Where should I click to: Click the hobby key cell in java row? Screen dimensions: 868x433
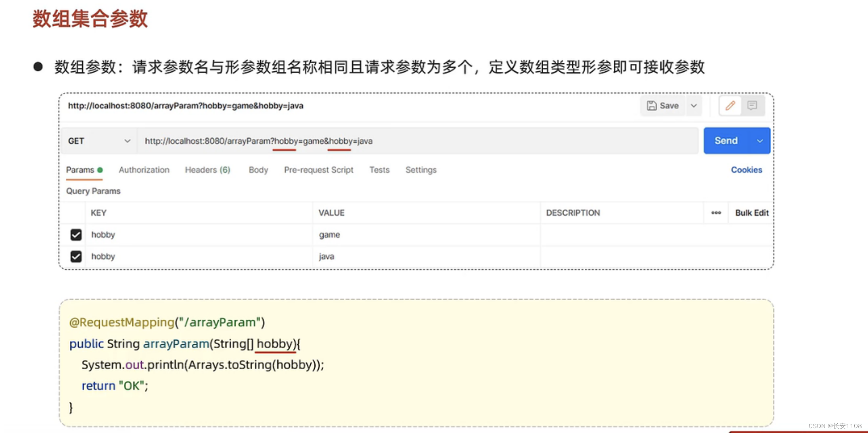point(199,256)
